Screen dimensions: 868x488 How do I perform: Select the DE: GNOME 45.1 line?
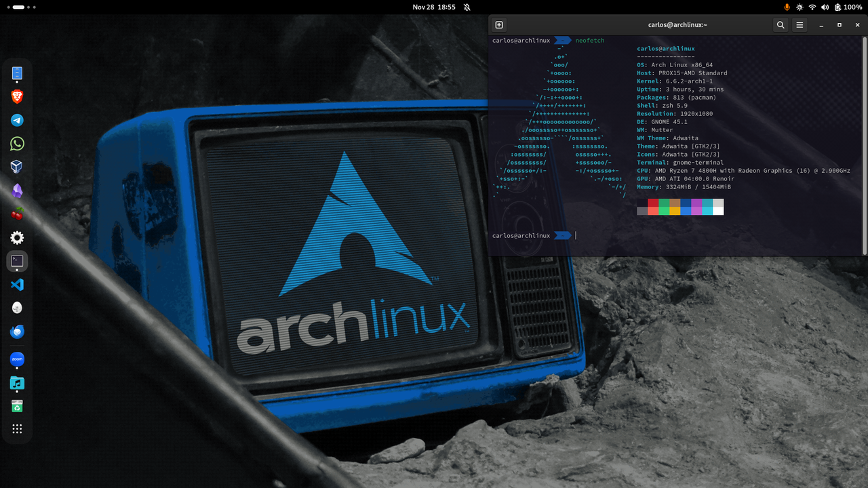[x=662, y=122]
